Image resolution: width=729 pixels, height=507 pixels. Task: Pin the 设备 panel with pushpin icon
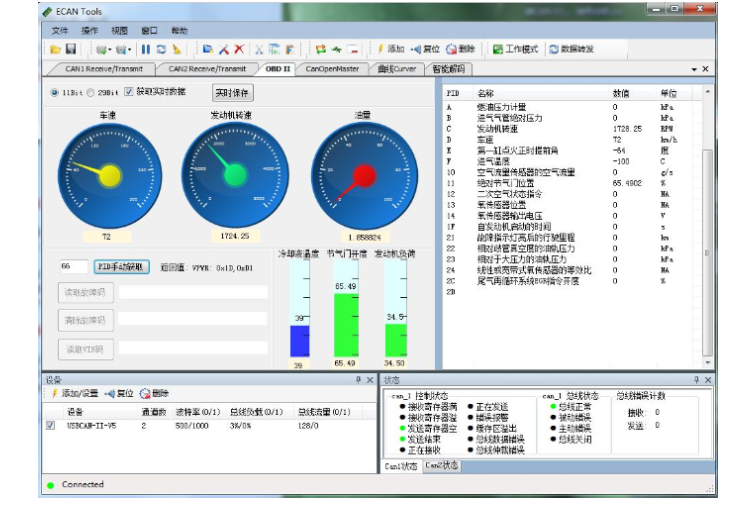tap(358, 380)
